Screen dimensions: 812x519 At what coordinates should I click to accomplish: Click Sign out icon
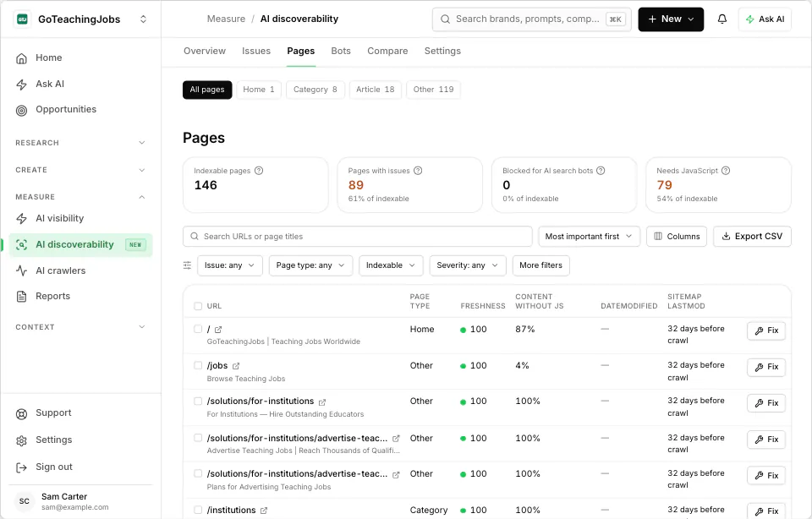(21, 467)
